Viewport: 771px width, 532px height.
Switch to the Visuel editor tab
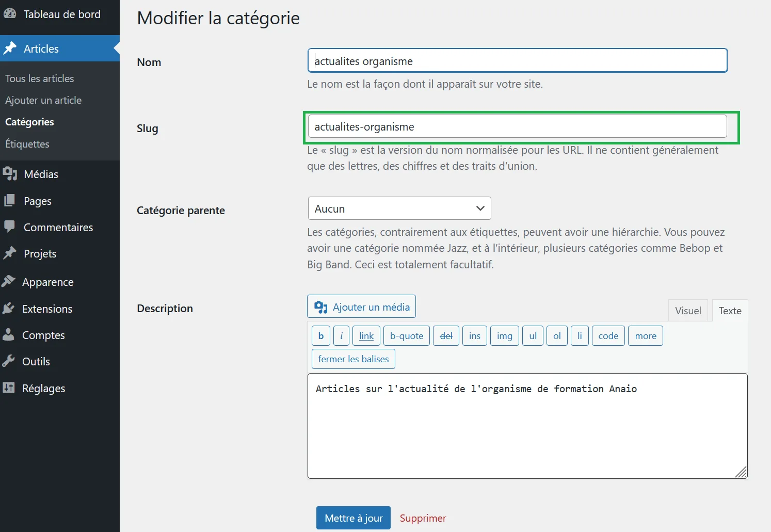[x=688, y=310]
